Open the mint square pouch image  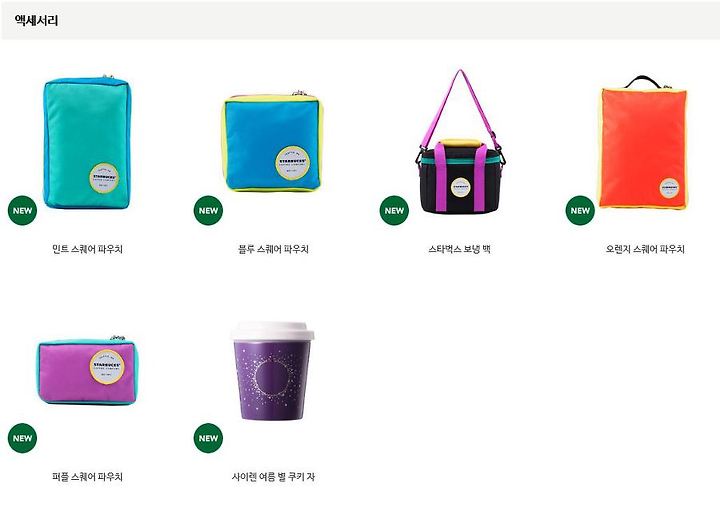[x=86, y=142]
